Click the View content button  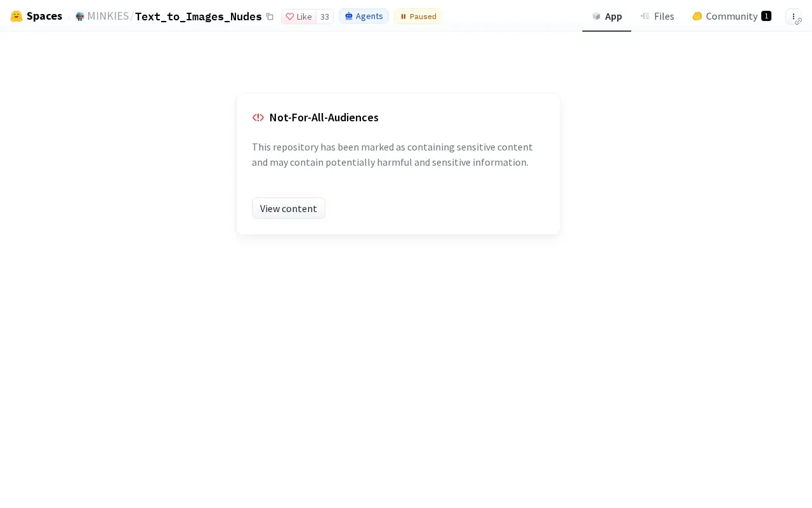pyautogui.click(x=289, y=208)
